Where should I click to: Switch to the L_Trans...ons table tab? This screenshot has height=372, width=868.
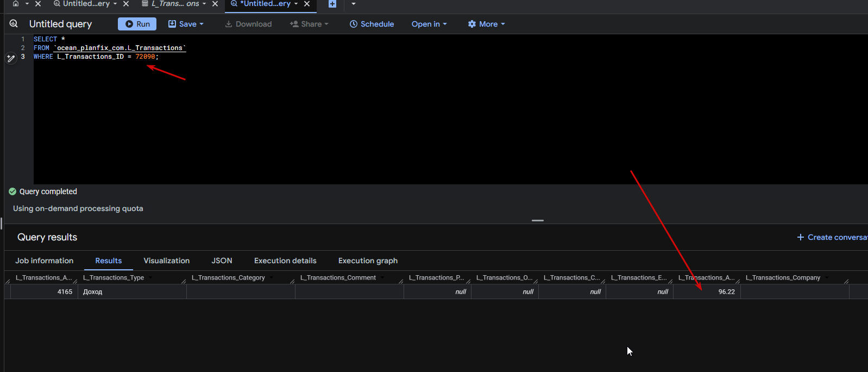coord(175,4)
